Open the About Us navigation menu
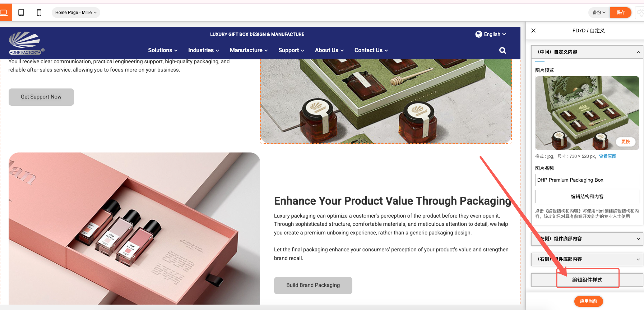 [x=329, y=50]
